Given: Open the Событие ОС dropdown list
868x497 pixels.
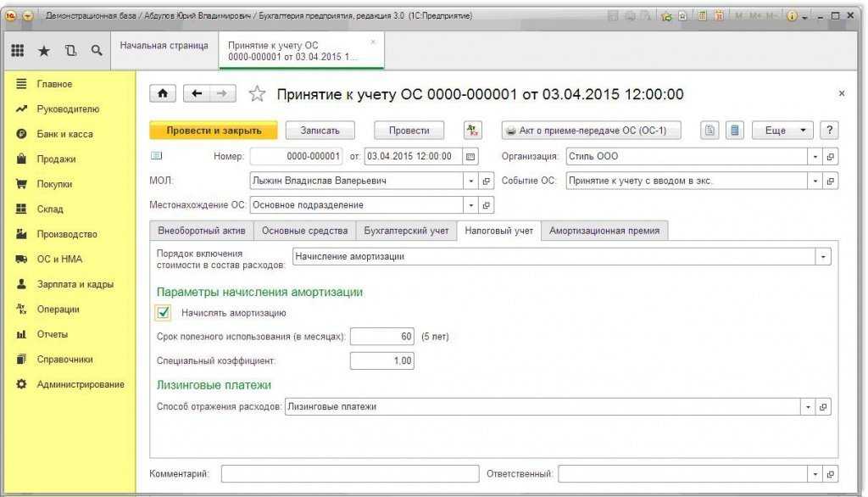Looking at the screenshot, I should (x=815, y=181).
